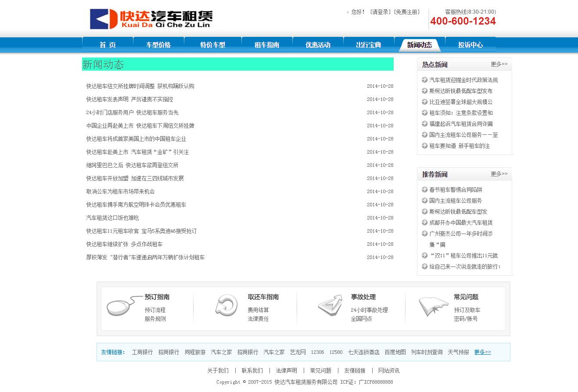Click the refresh arrow icon beside 取还车指南
This screenshot has height=392, width=578.
226,306
